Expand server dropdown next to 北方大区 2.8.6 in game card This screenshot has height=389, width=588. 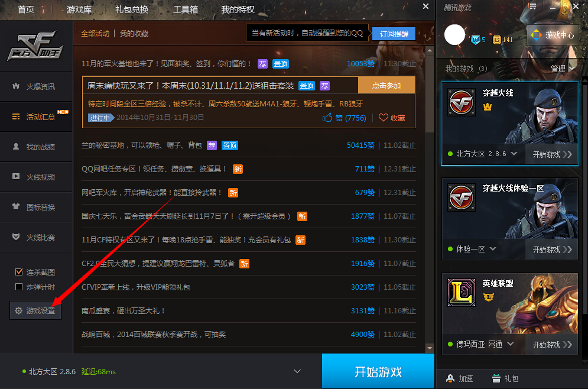(514, 154)
